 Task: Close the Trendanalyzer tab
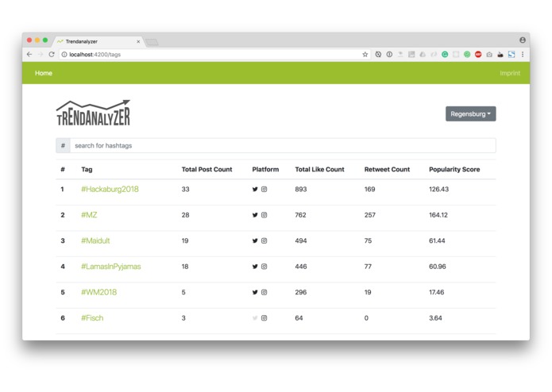point(138,41)
